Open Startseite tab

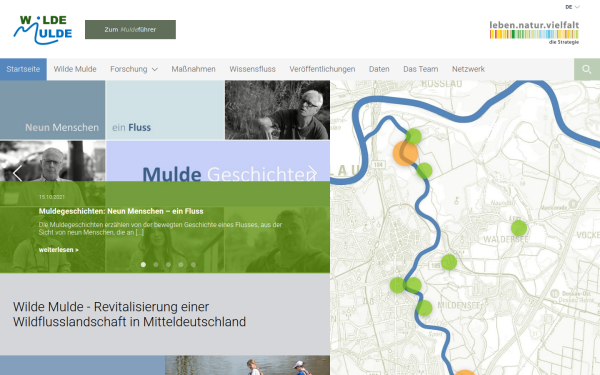pos(23,69)
